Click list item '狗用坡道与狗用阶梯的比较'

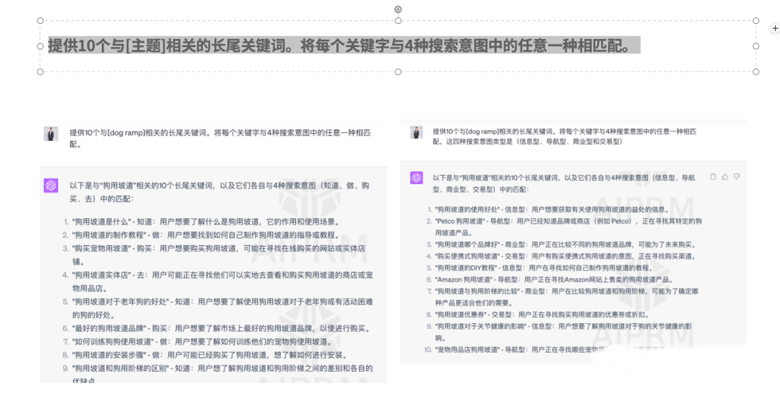pos(567,297)
